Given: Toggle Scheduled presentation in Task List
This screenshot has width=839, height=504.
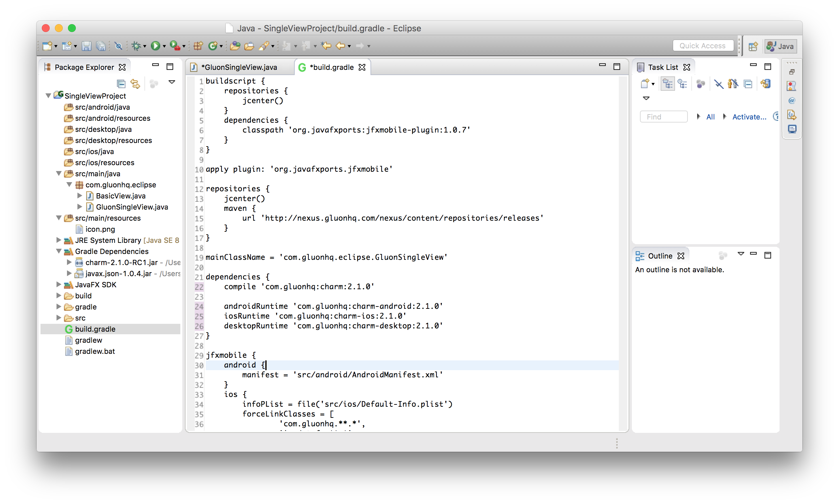Looking at the screenshot, I should point(683,84).
